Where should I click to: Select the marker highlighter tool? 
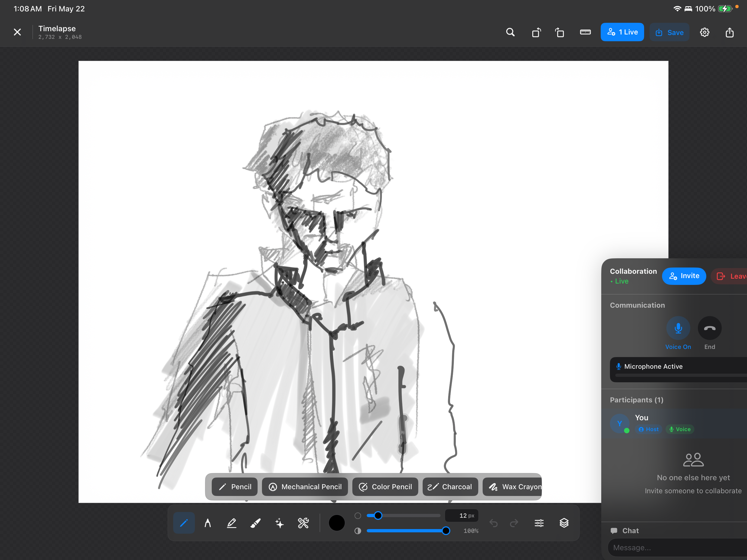point(232,523)
